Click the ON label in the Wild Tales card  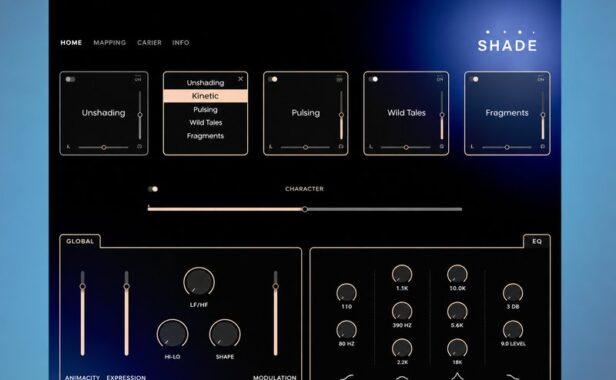point(440,79)
